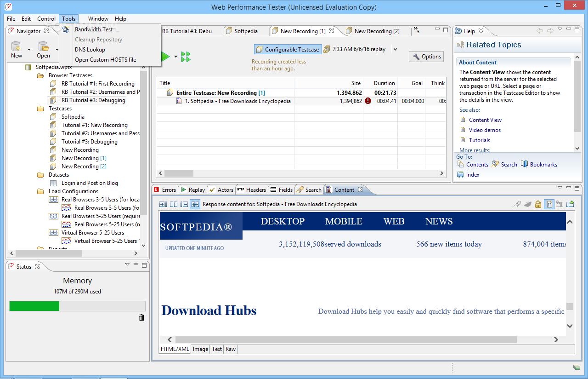Image resolution: width=588 pixels, height=379 pixels.
Task: Choose Open Custom HOSTS file menu entry
Action: (106, 59)
